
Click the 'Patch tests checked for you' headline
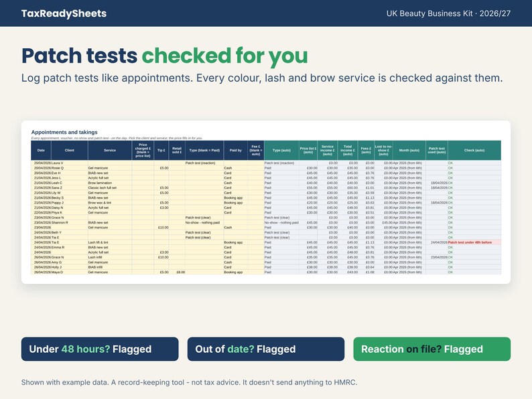pos(165,56)
